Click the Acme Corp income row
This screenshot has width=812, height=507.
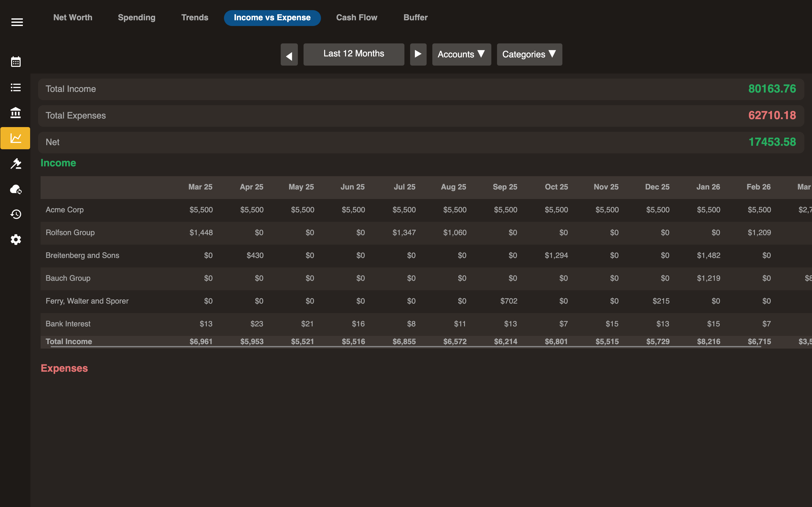65,210
